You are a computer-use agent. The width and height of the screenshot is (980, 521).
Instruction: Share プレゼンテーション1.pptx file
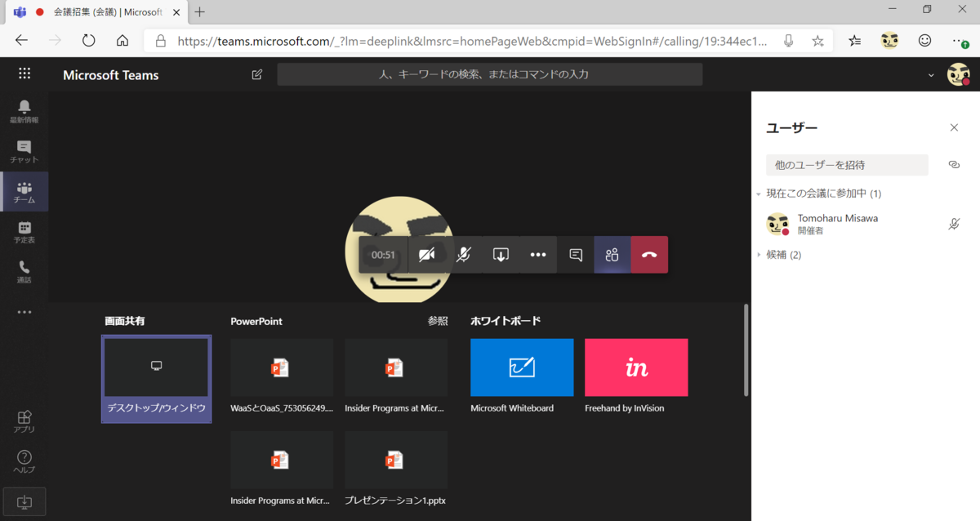click(396, 469)
